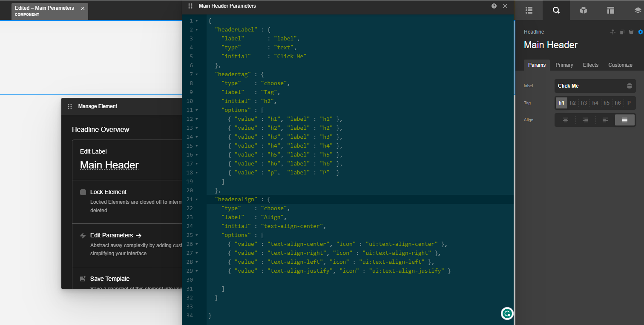
Task: Open help icon in Main Header Parameters
Action: (494, 6)
